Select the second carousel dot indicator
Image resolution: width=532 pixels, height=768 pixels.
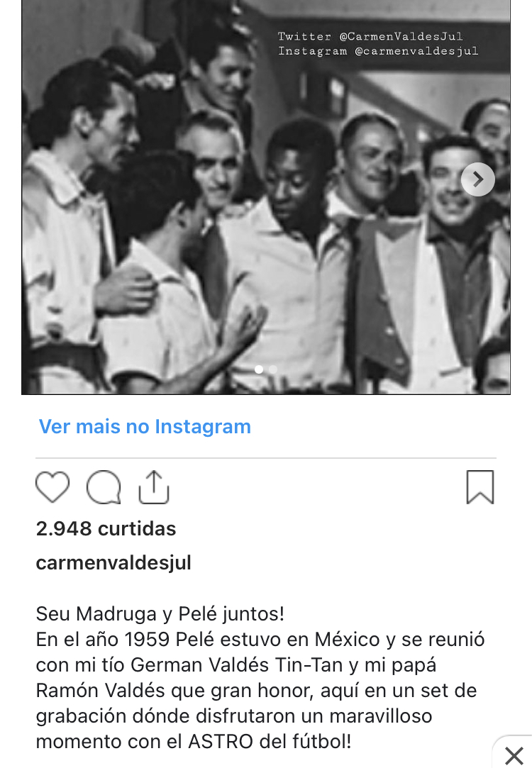point(273,369)
